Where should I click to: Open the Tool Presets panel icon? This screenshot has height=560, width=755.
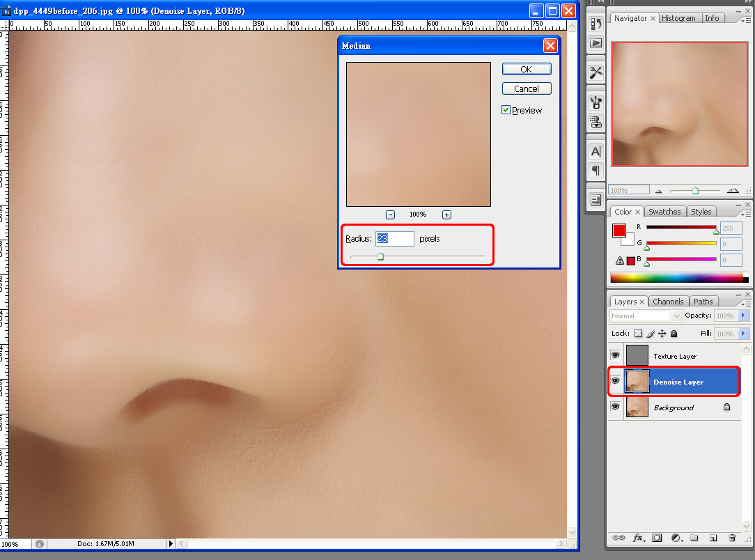596,72
